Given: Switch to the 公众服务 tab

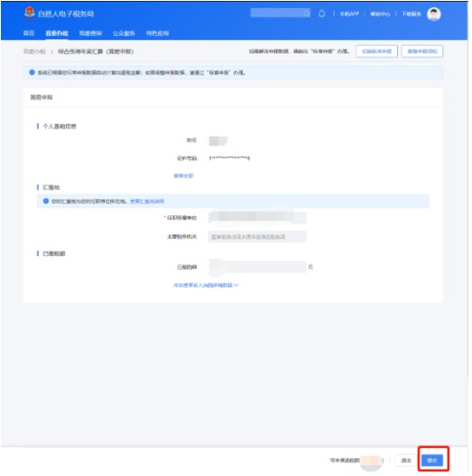Looking at the screenshot, I should 124,33.
